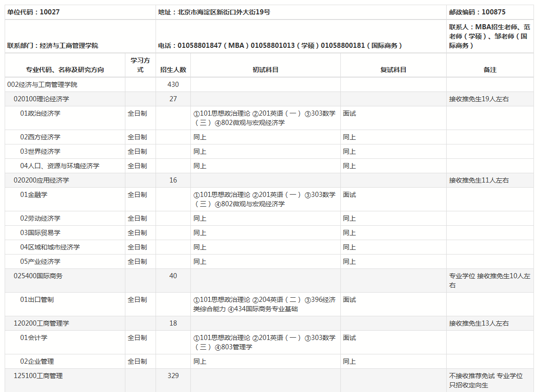Click the enrollment number 430
Screen dimensions: 540x392
click(x=173, y=85)
